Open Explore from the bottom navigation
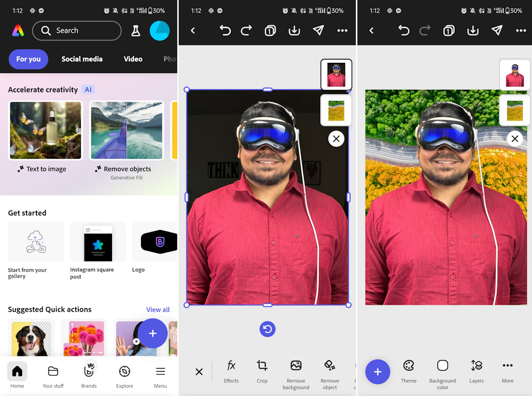Image resolution: width=532 pixels, height=396 pixels. 124,376
